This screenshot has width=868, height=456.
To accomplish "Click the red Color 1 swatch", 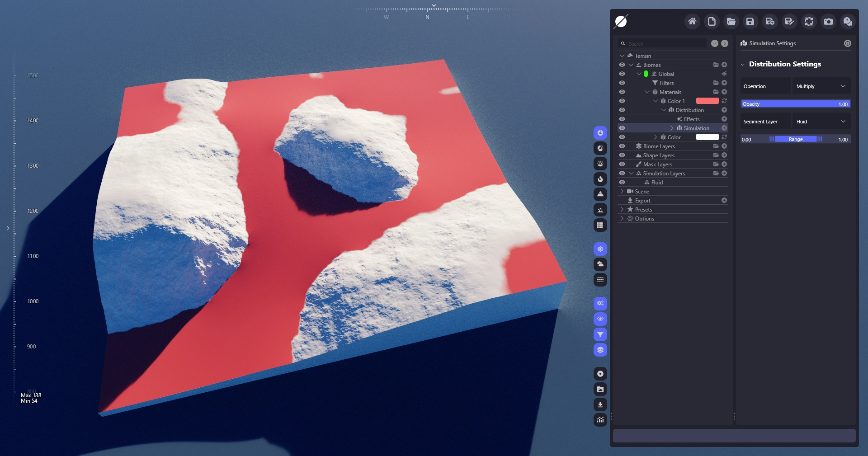I will click(x=707, y=101).
